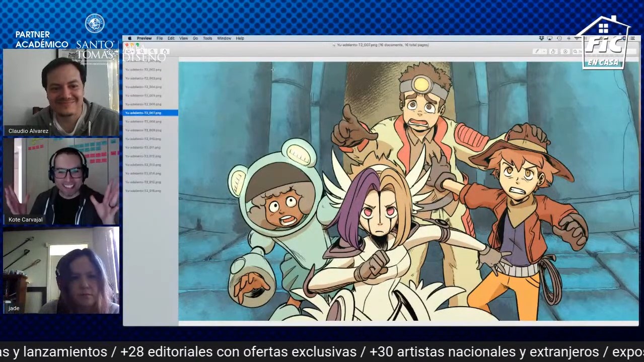
Task: Click Claudio Alvarez's video feed
Action: tap(61, 92)
